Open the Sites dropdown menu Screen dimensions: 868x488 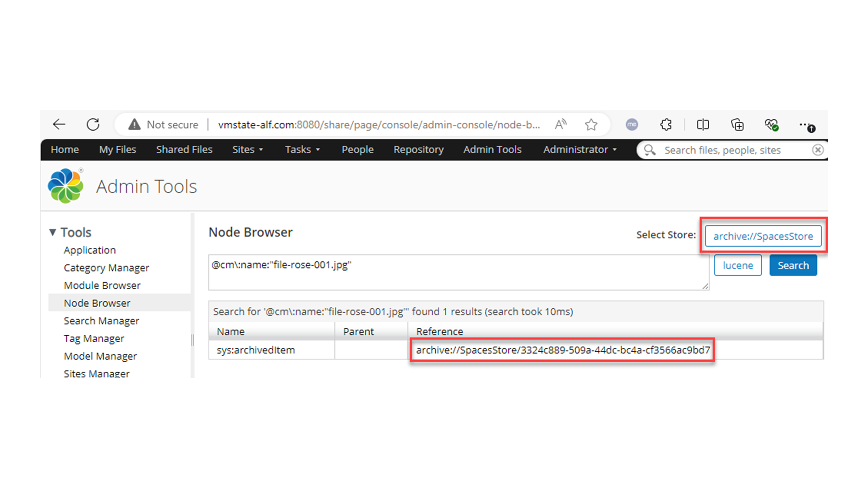(x=247, y=150)
